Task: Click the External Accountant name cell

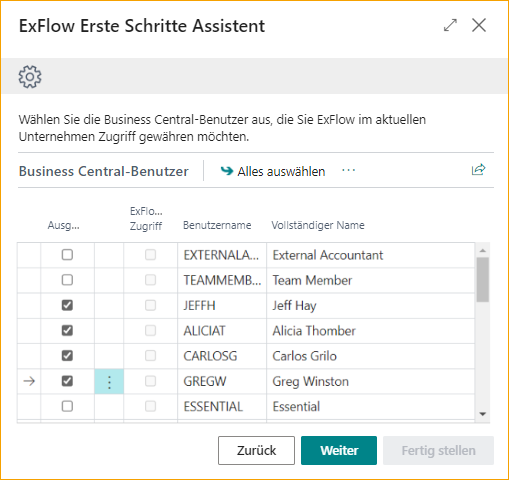Action: click(x=371, y=255)
